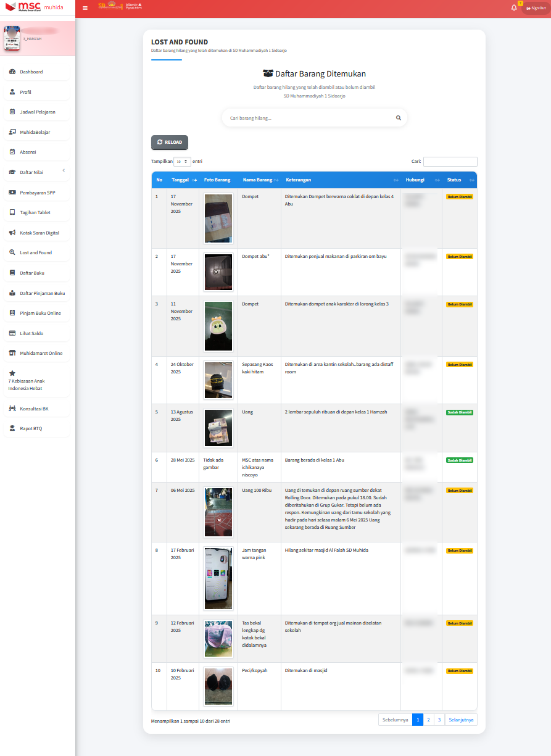Click the Sign Out button
The width and height of the screenshot is (551, 756).
(x=536, y=8)
